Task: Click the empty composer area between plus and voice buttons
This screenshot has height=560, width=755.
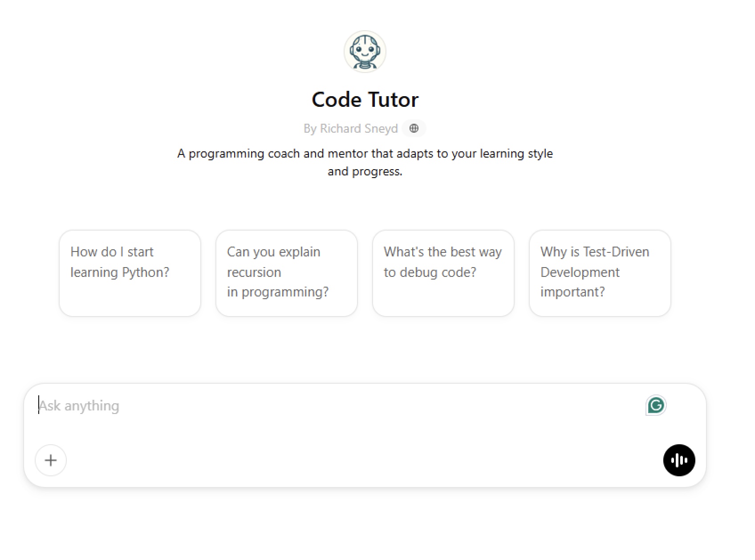Action: [356, 460]
